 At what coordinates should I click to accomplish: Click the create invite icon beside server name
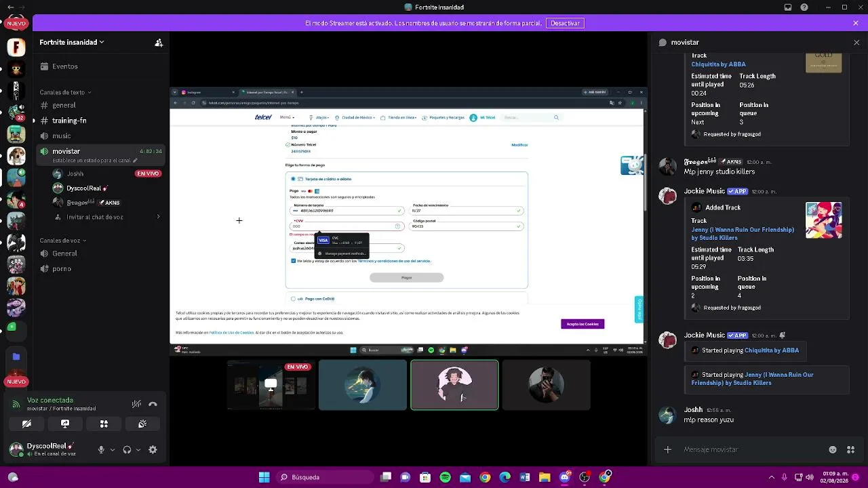(x=159, y=43)
